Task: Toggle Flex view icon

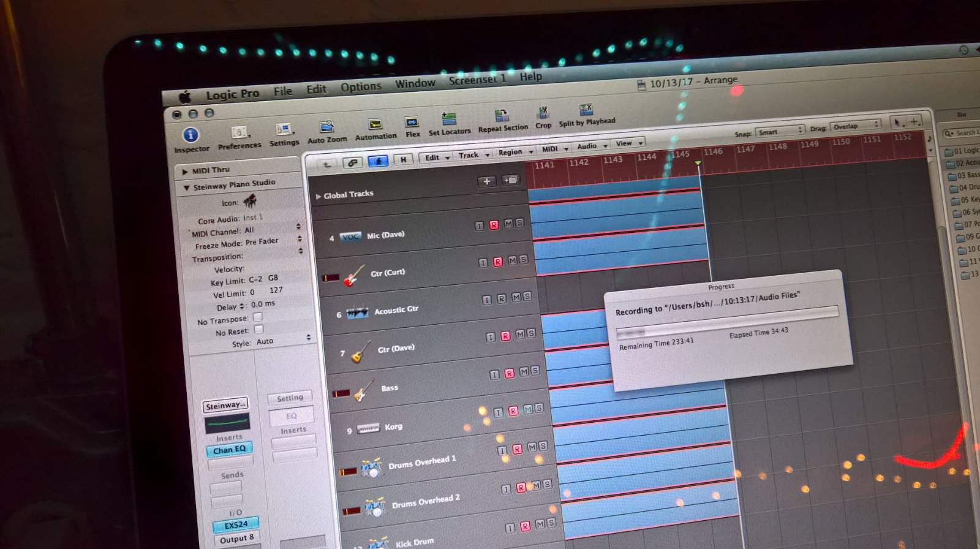Action: coord(412,123)
